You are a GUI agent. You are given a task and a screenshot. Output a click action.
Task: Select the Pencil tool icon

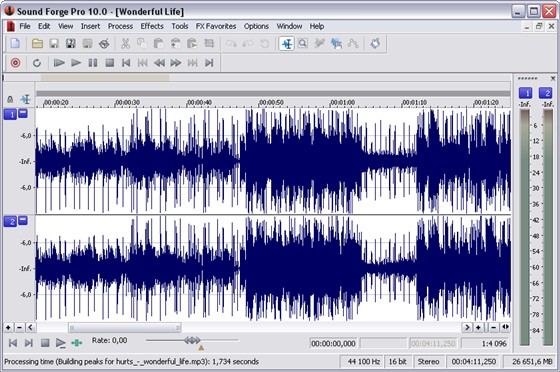pyautogui.click(x=319, y=44)
